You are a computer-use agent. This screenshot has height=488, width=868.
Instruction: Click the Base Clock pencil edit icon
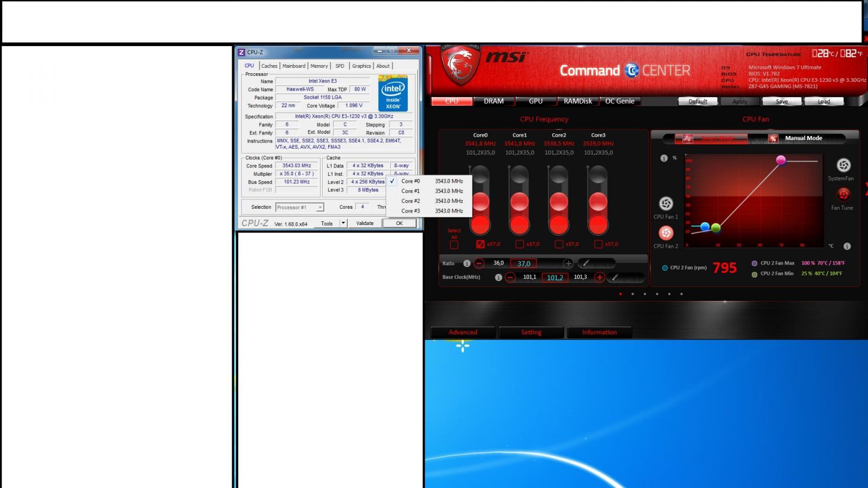[615, 277]
